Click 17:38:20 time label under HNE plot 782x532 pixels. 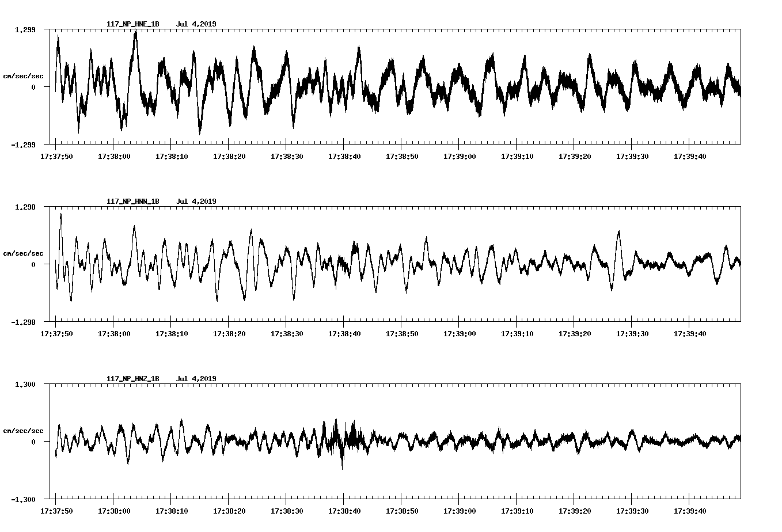pyautogui.click(x=229, y=156)
